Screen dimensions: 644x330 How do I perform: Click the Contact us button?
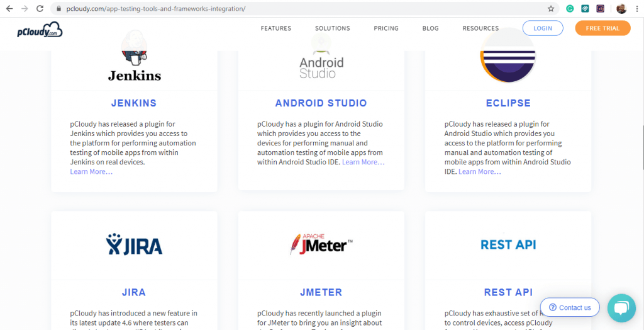[x=570, y=307]
